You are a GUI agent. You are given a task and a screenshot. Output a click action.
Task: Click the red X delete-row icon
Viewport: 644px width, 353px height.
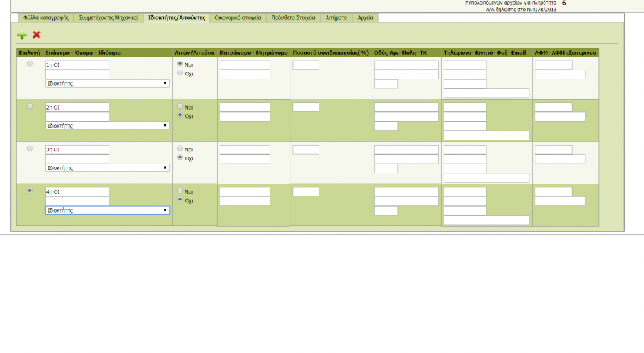tap(37, 35)
